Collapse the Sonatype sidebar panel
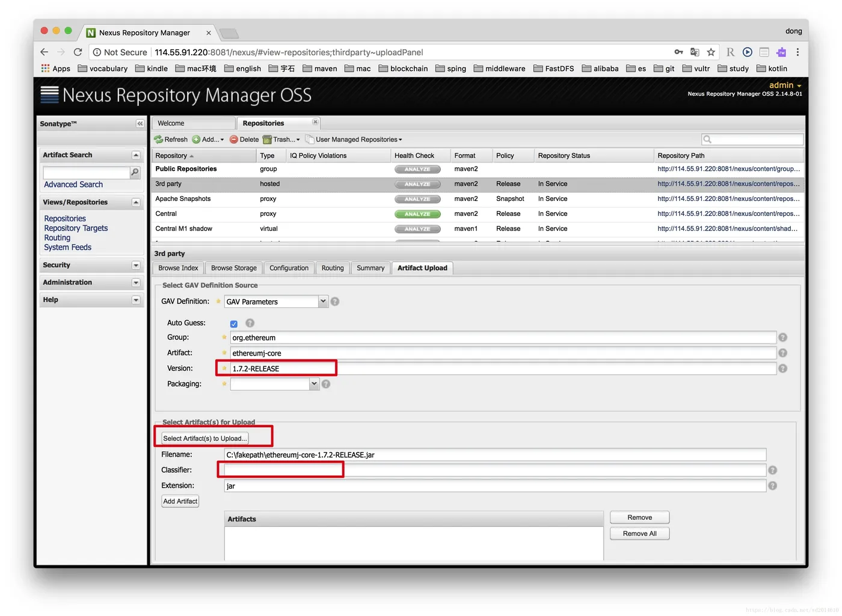The width and height of the screenshot is (842, 616). tap(140, 123)
